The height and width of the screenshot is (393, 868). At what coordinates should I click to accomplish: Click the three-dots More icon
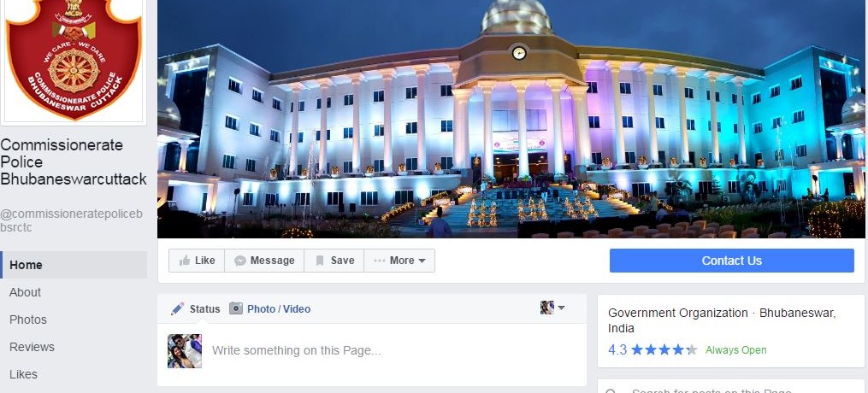379,261
